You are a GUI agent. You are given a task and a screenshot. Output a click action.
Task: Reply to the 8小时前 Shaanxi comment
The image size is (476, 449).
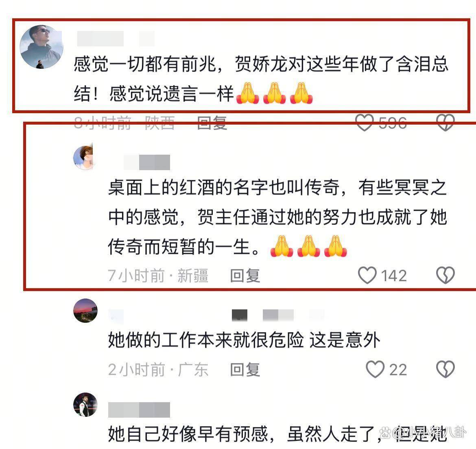(x=212, y=123)
